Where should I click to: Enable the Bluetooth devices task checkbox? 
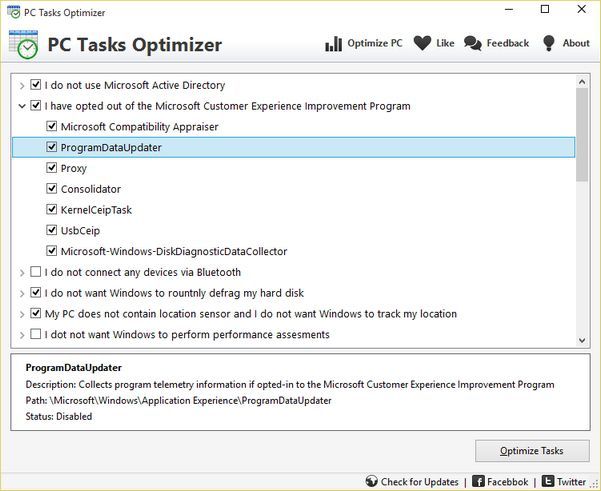click(36, 272)
